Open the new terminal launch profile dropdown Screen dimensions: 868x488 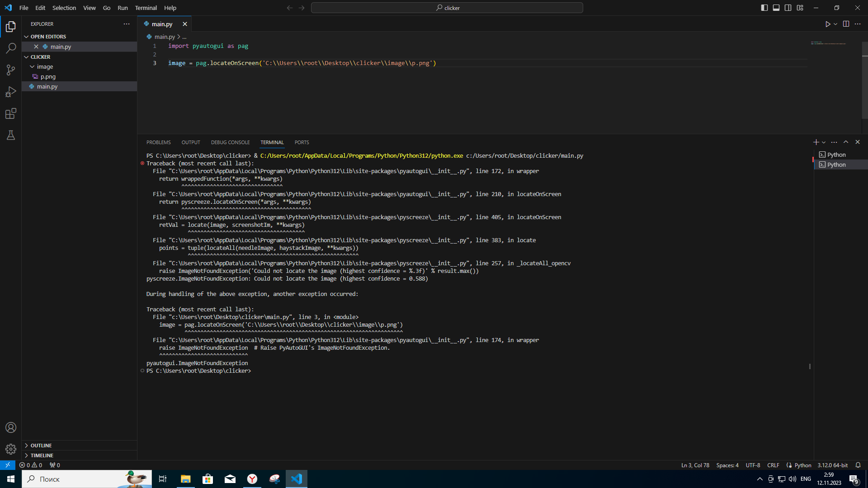click(824, 142)
